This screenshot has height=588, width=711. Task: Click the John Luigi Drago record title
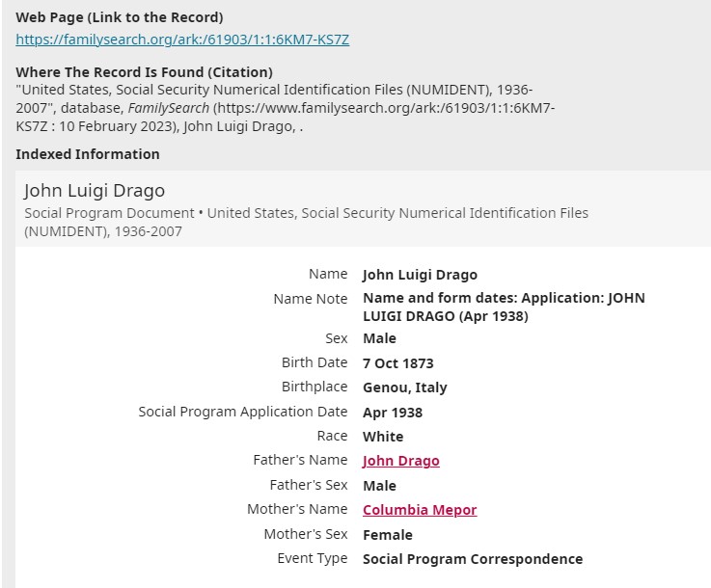[x=95, y=190]
